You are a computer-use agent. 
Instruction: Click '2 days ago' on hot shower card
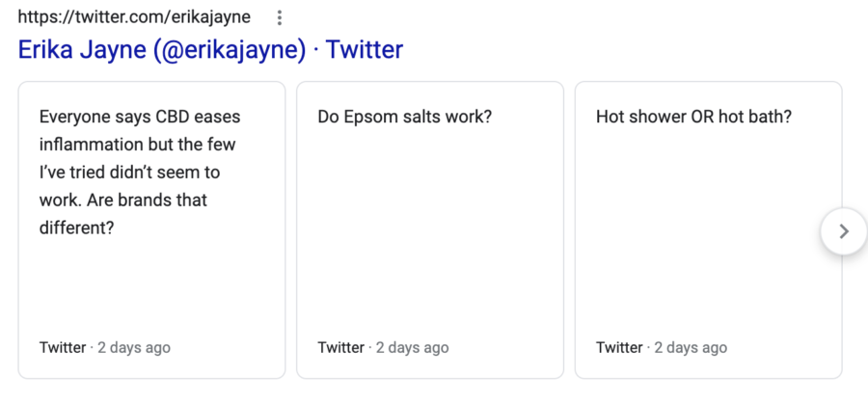point(691,348)
